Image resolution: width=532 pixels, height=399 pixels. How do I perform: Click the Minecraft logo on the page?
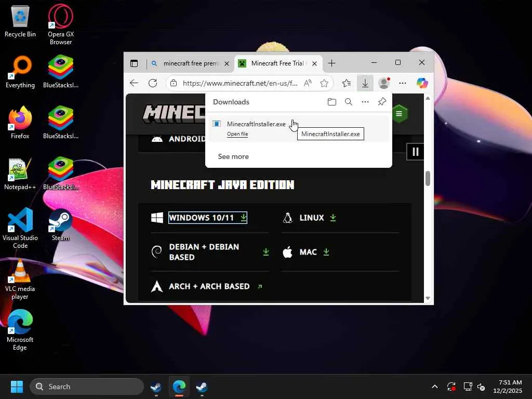pyautogui.click(x=174, y=114)
